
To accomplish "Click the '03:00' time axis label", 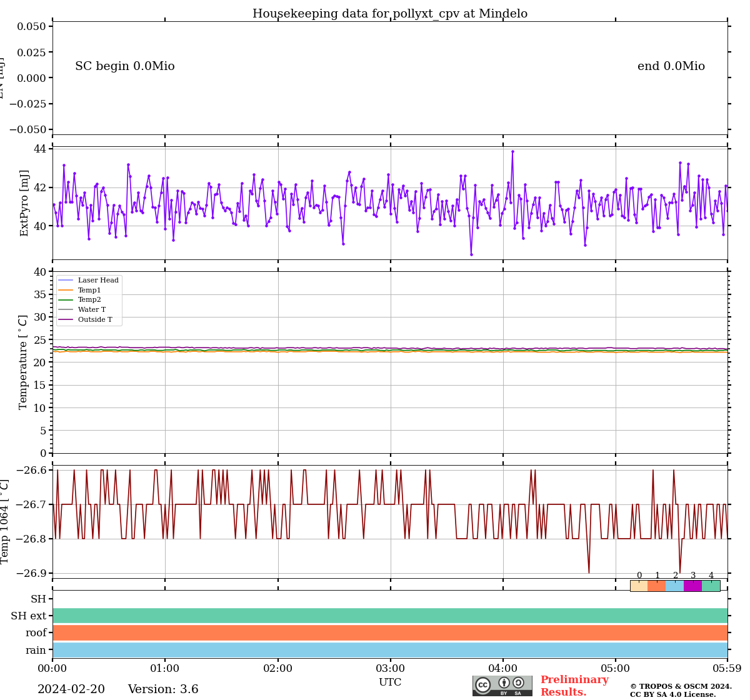I will [391, 668].
